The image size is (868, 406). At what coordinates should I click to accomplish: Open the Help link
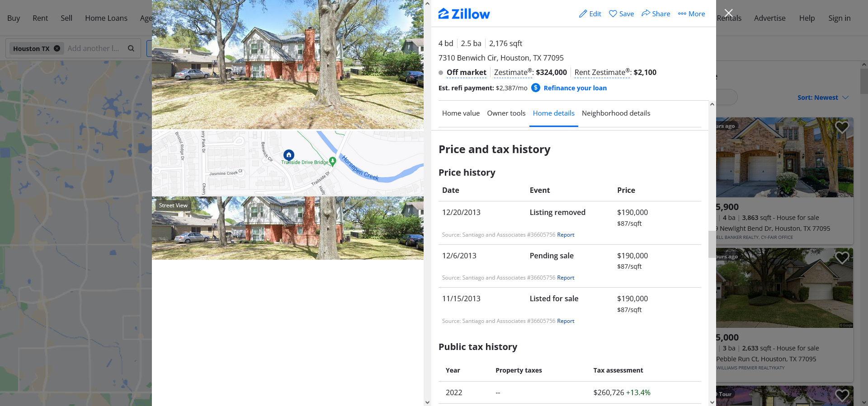[807, 18]
